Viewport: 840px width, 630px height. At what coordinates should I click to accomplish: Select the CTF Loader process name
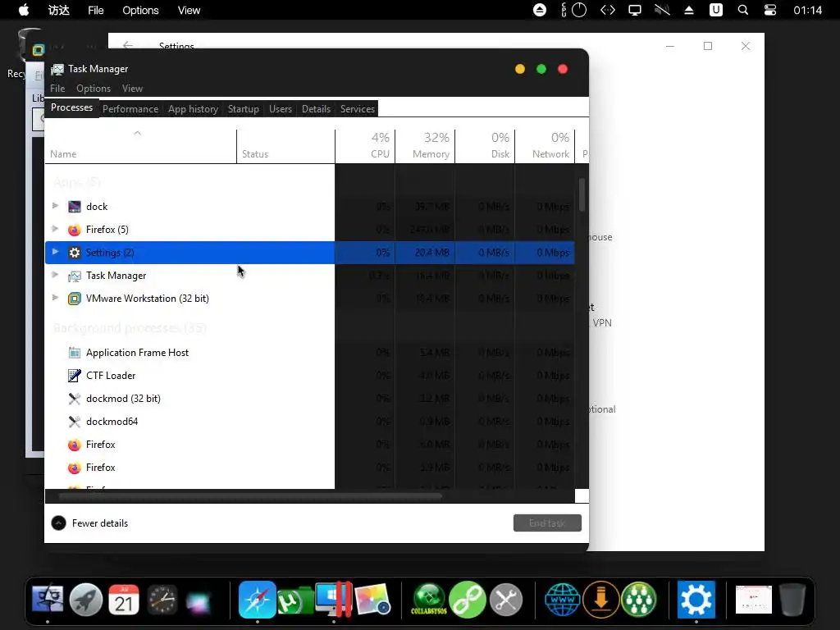[111, 376]
